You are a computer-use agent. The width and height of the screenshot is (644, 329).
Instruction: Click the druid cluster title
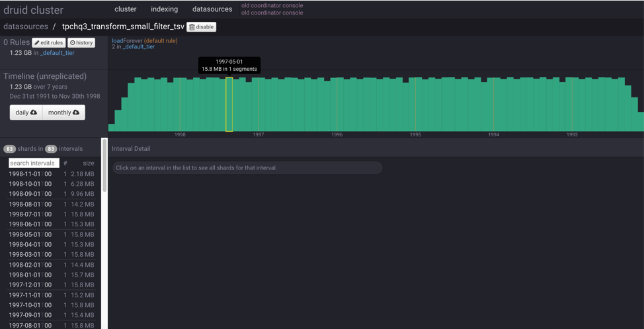(x=33, y=11)
